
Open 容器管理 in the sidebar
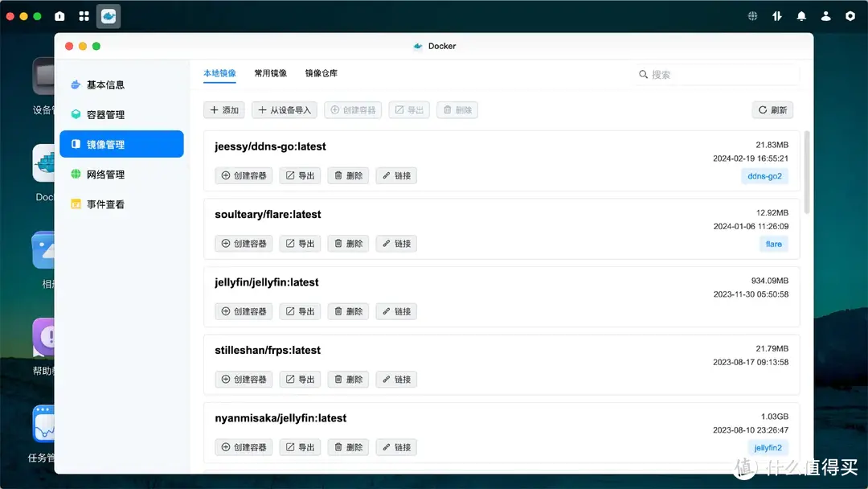(x=122, y=115)
